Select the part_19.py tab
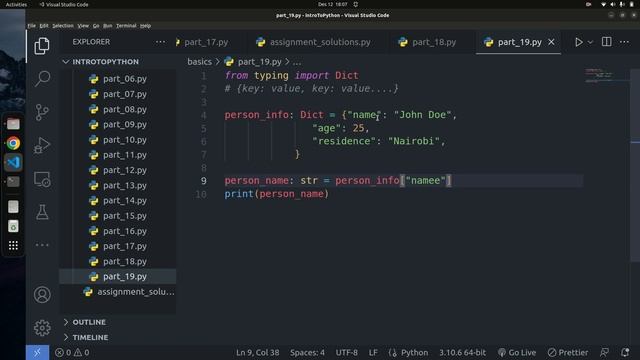 519,42
